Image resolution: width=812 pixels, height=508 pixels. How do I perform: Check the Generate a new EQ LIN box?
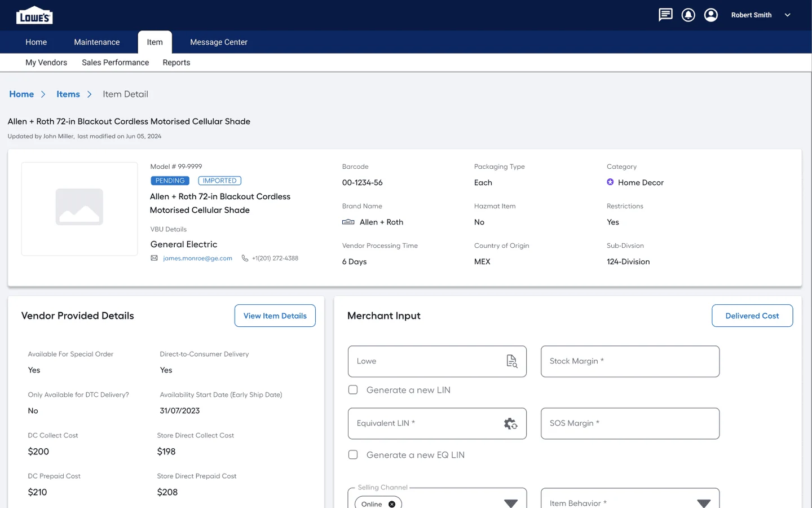[x=353, y=455]
